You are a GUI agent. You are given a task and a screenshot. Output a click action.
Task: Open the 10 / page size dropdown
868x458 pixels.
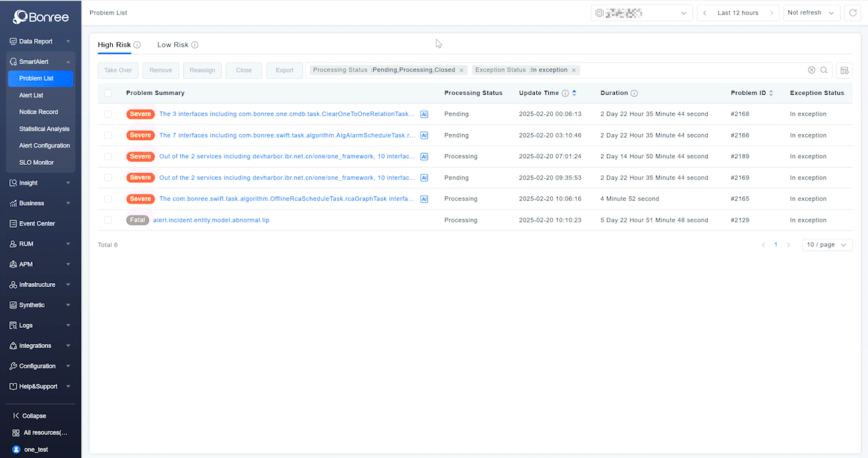827,245
